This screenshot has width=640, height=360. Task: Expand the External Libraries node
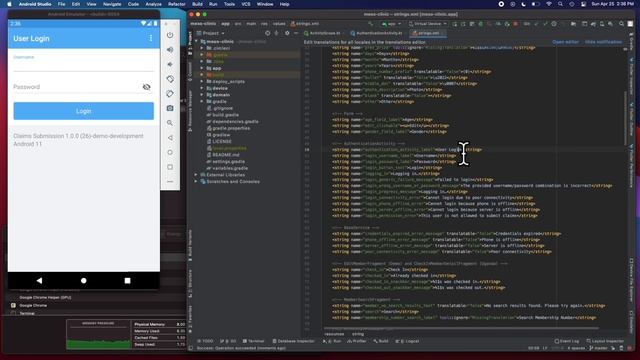pyautogui.click(x=196, y=175)
